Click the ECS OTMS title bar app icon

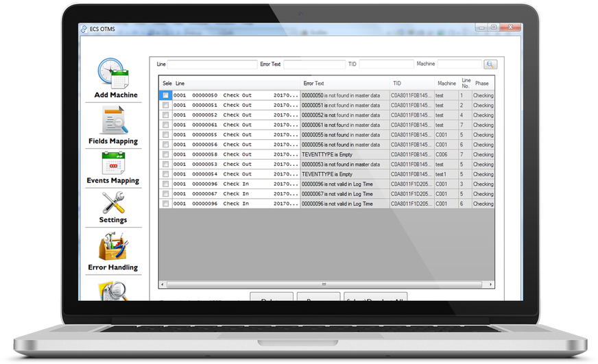(x=84, y=29)
